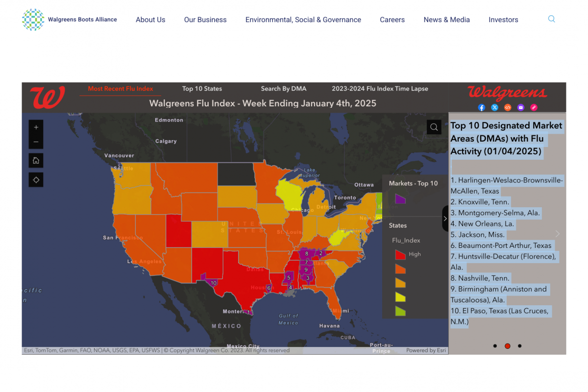Copy link using the pink chain icon
588x392 pixels.
[x=534, y=107]
